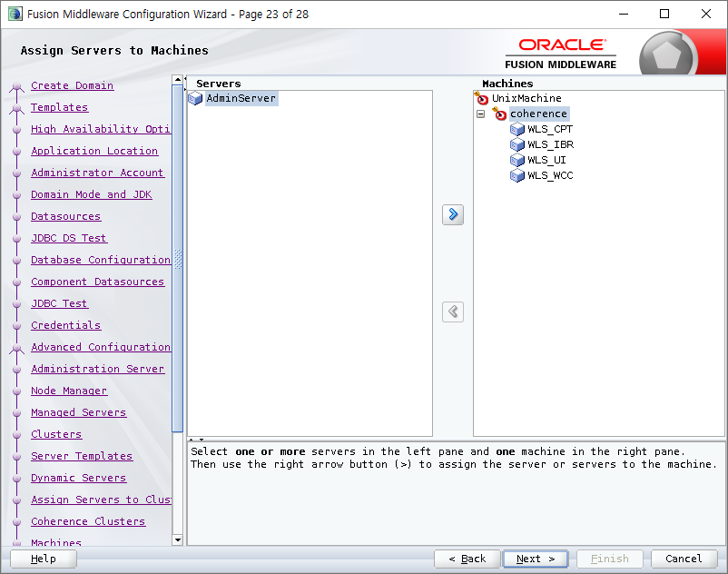Viewport: 728px width, 574px height.
Task: Go to Domain Mode and JDK
Action: 92,194
